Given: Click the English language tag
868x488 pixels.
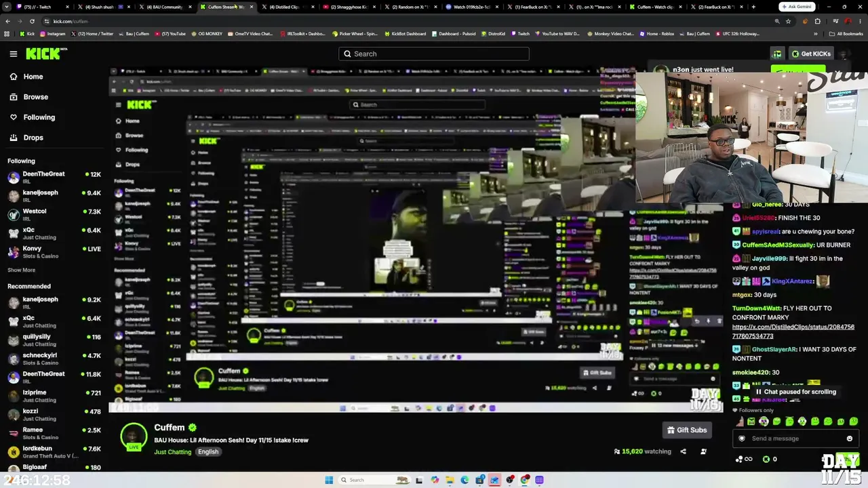Looking at the screenshot, I should (208, 452).
